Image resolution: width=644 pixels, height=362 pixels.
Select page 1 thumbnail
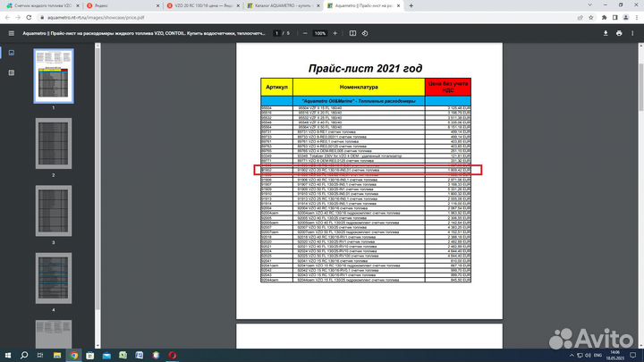point(53,75)
